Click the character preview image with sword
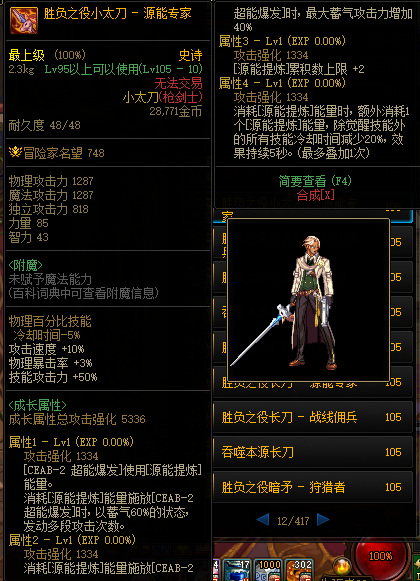Viewport: 420px width, 581px height. (x=308, y=300)
